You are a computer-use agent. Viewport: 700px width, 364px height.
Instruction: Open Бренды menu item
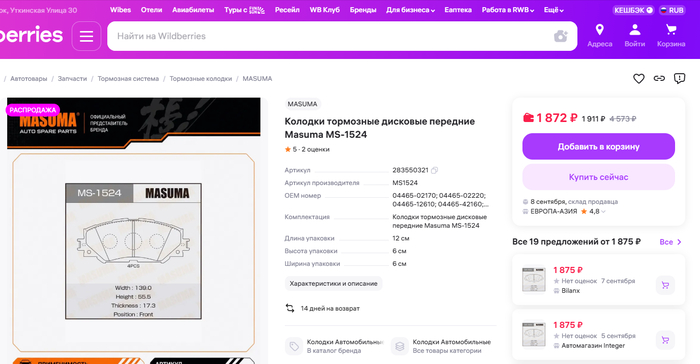[x=363, y=10]
